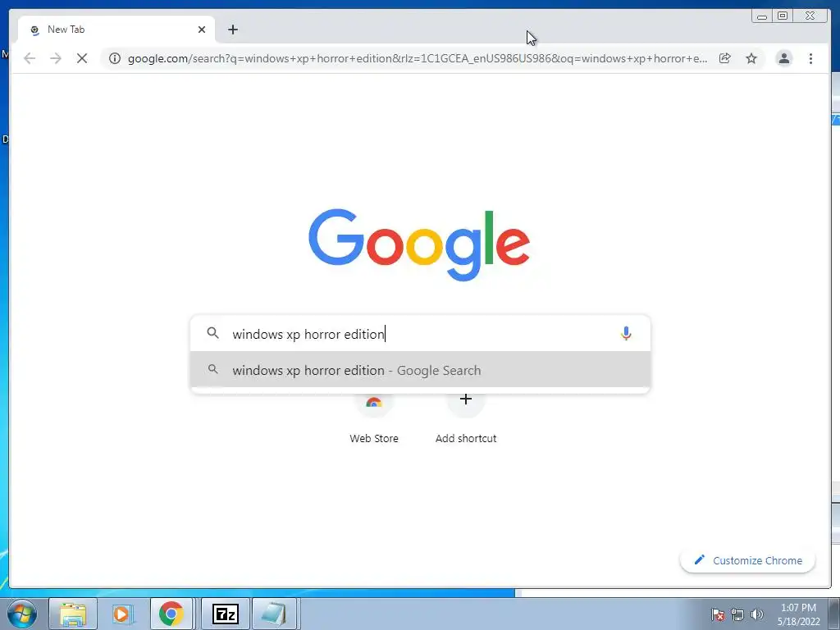Open Windows Explorer from the taskbar
840x630 pixels.
tap(73, 614)
